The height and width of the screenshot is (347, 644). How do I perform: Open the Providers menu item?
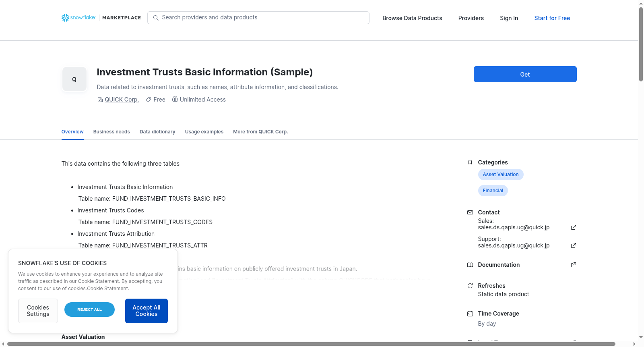[x=471, y=18]
